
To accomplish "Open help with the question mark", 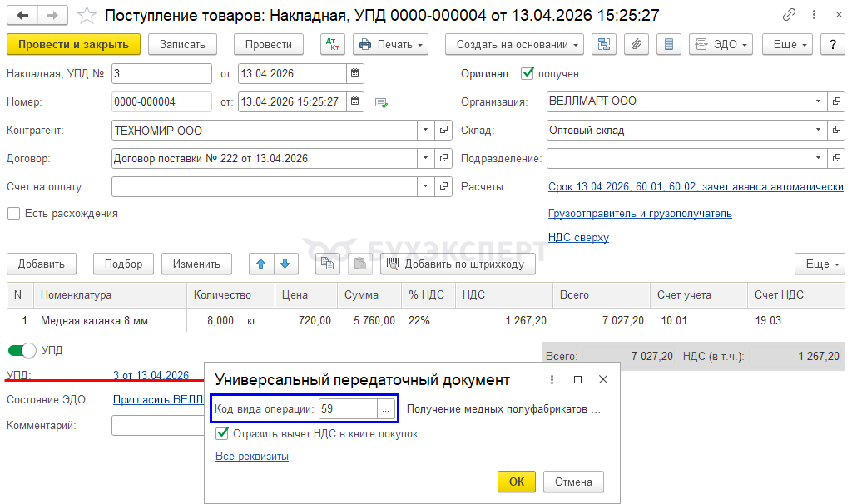I will point(832,45).
